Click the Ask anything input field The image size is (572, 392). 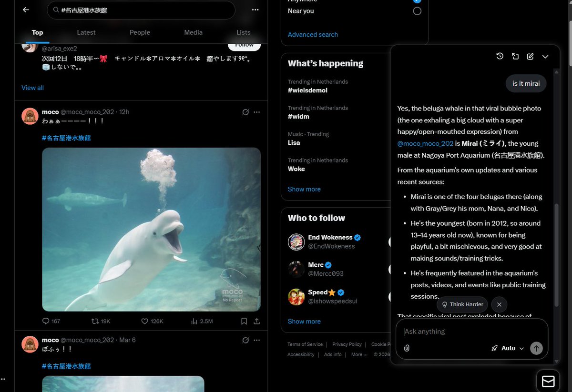click(471, 332)
